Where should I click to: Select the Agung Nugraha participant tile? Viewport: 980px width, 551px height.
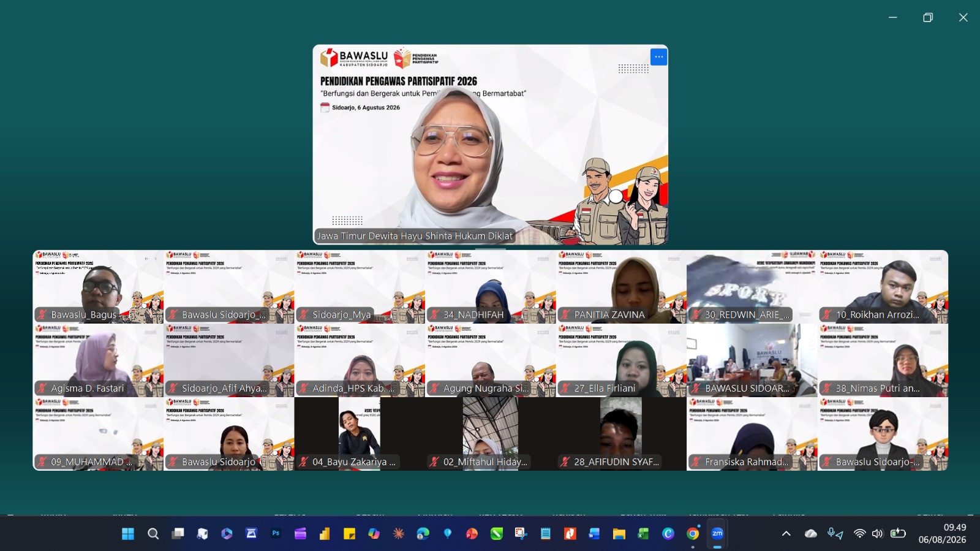pos(491,360)
